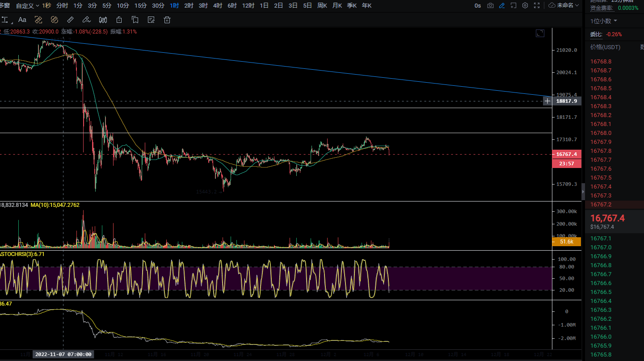The height and width of the screenshot is (361, 644).
Task: Enter fullscreen with the four-arrows icon
Action: tap(537, 6)
